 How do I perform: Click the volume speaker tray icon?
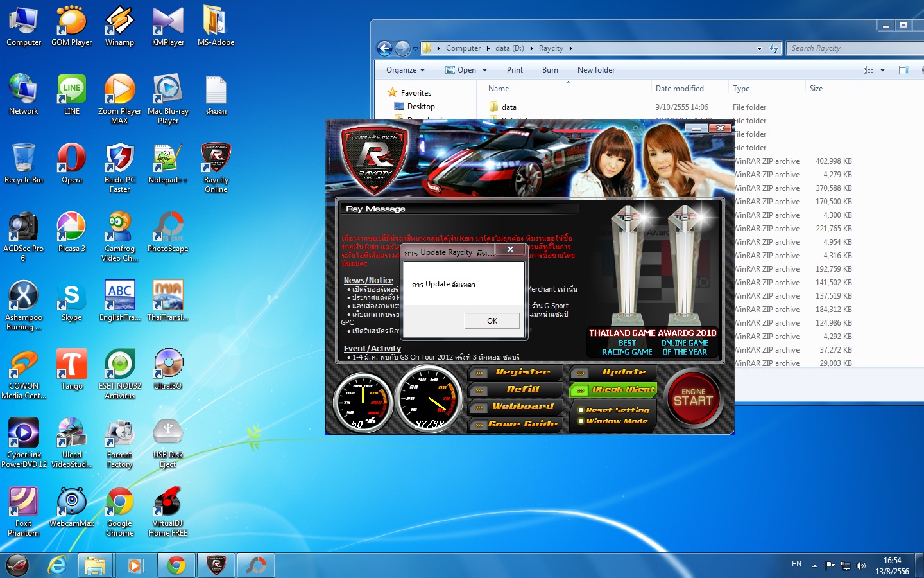(861, 566)
